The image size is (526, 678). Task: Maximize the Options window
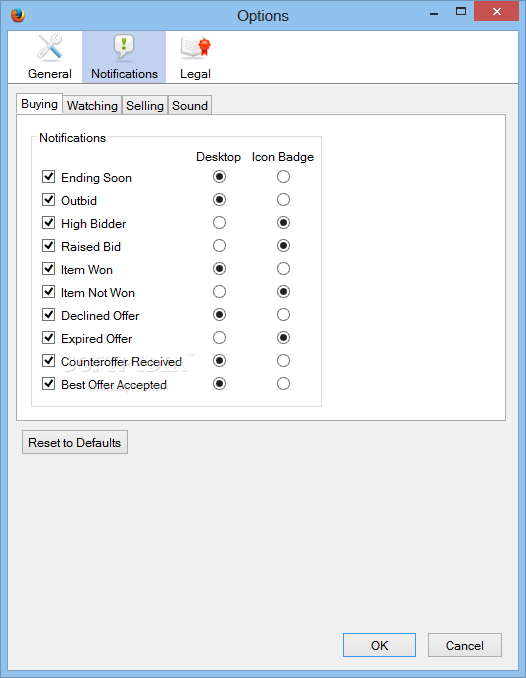tap(461, 12)
